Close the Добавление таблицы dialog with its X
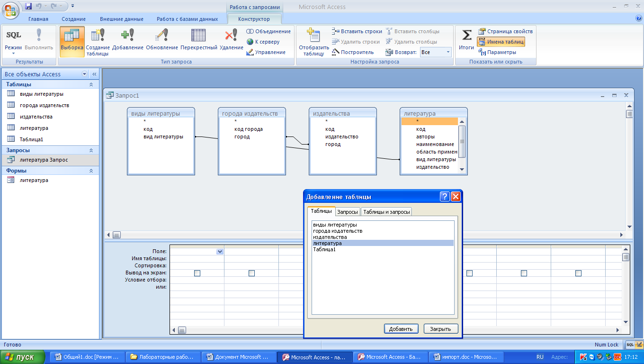The image size is (644, 364). [x=456, y=197]
